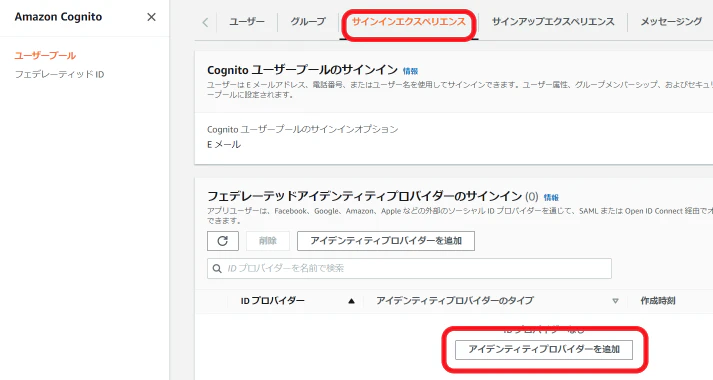Switch to the サインアップエクスペリエンス tab
Viewport: 713px width, 380px height.
(x=553, y=21)
